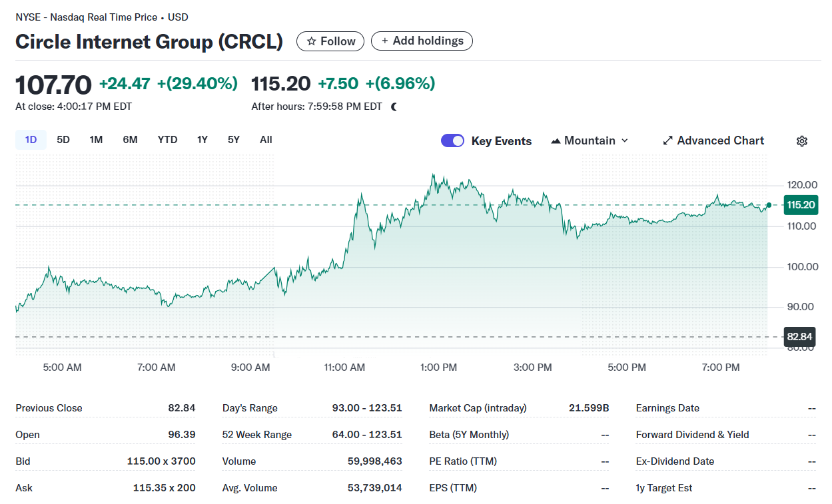This screenshot has width=832, height=504.
Task: Toggle the Key Events switch
Action: (452, 140)
